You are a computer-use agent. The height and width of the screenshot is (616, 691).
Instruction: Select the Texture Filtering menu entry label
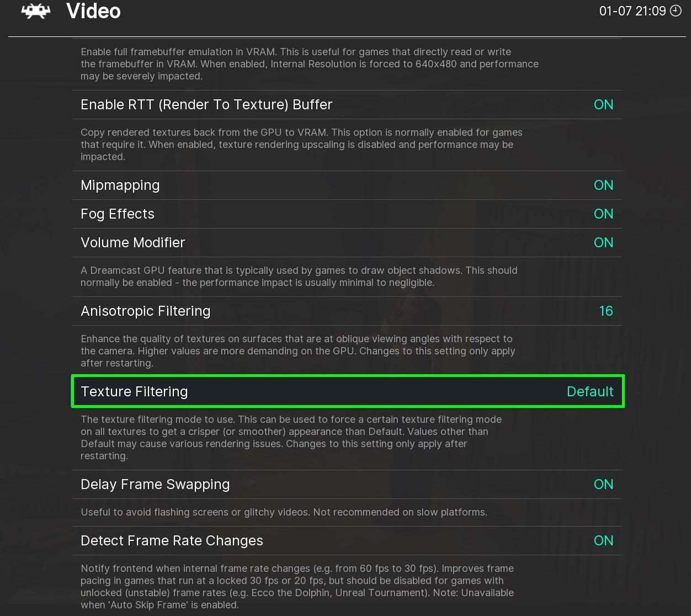[x=134, y=392]
